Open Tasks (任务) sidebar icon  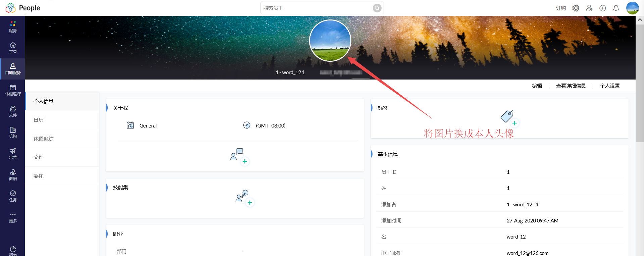click(x=13, y=196)
